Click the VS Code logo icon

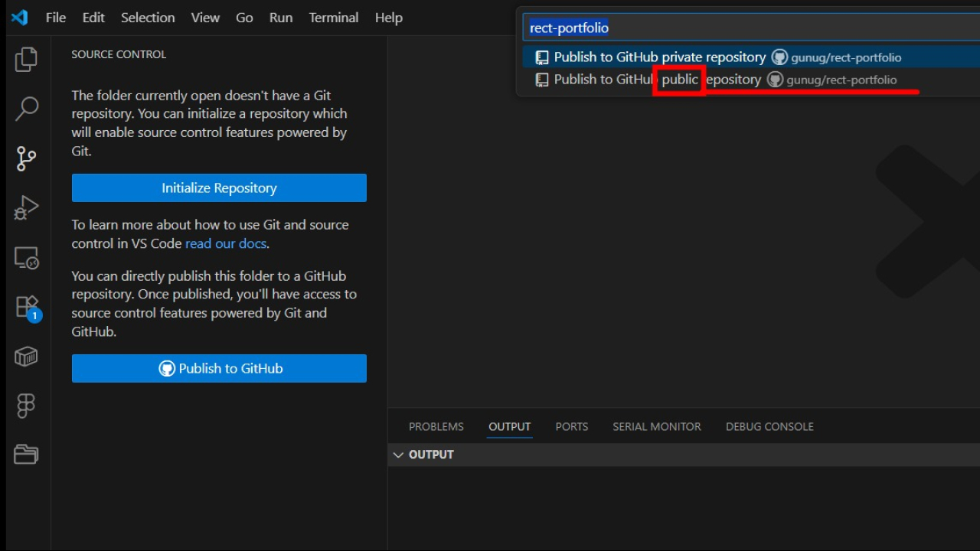coord(20,18)
